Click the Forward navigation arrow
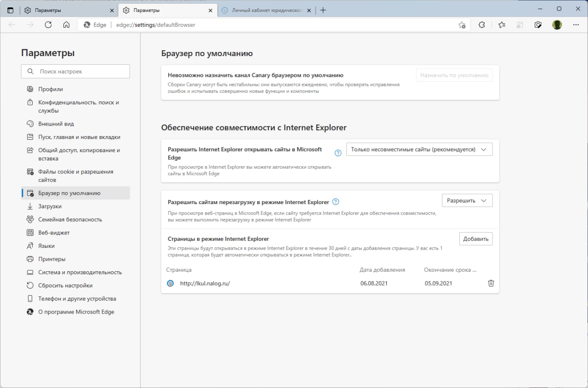 coord(30,25)
